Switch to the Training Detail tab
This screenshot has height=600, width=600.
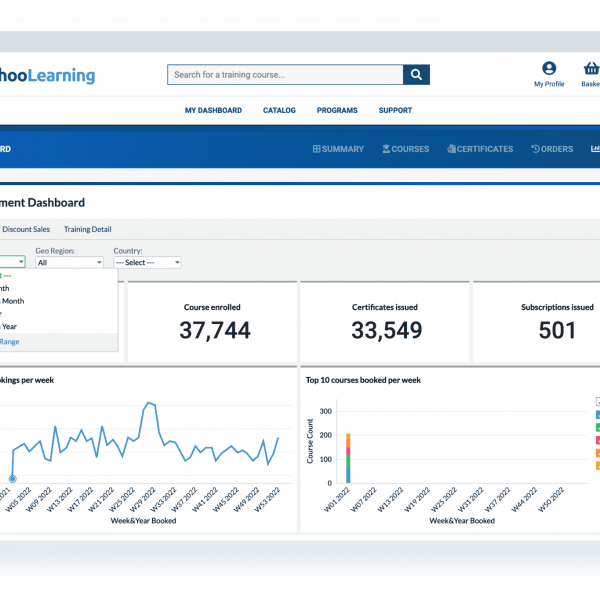pyautogui.click(x=87, y=229)
